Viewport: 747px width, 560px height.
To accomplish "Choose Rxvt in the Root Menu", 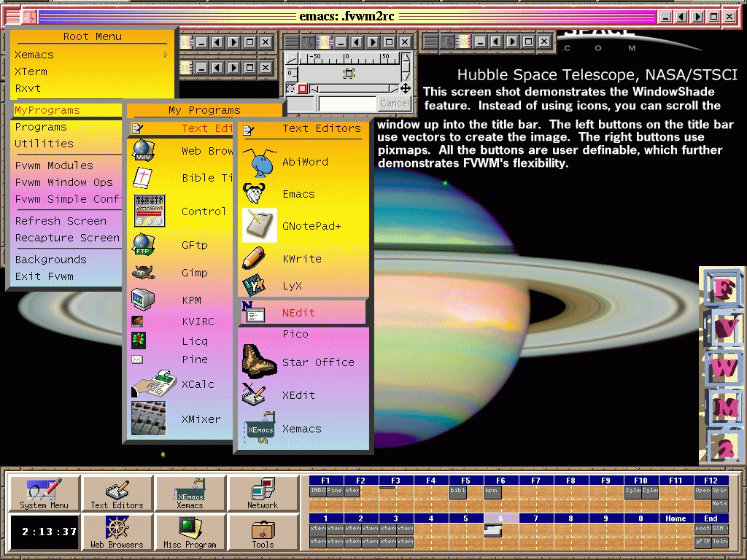I will 92,88.
